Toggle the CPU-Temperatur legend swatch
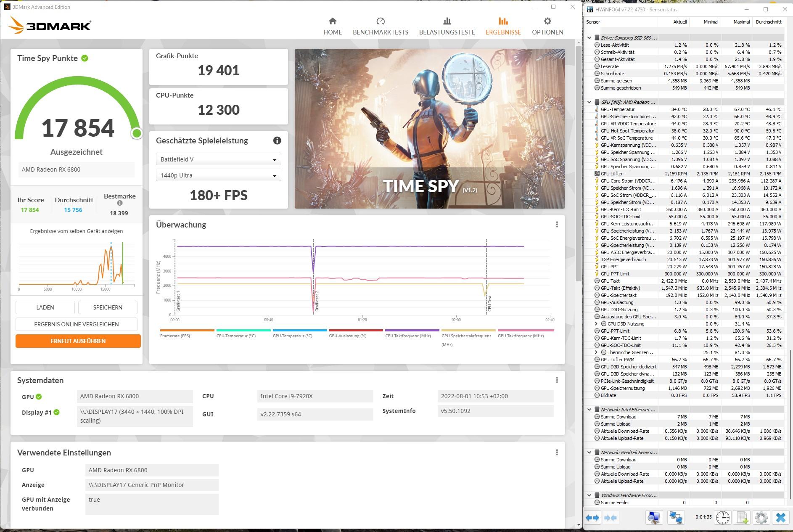Viewport: 793px width, 532px height. click(243, 331)
